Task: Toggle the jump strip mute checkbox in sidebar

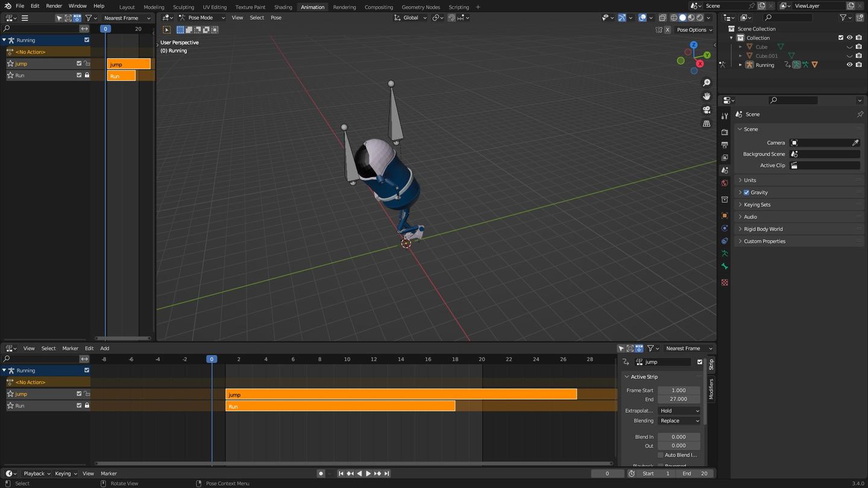Action: click(x=700, y=362)
